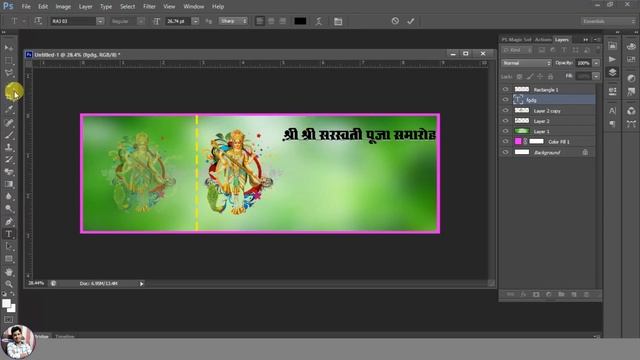The image size is (640, 360).
Task: Switch to the Actions tab
Action: (x=543, y=40)
